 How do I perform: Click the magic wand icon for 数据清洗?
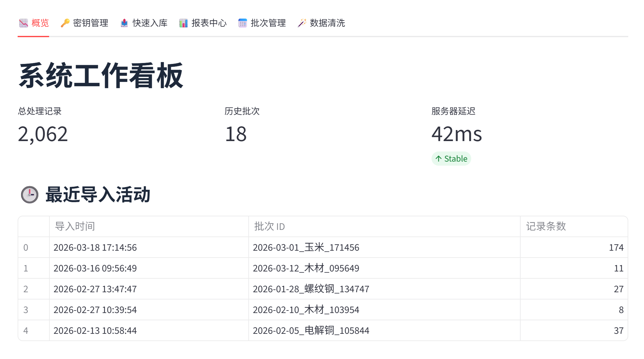click(302, 23)
